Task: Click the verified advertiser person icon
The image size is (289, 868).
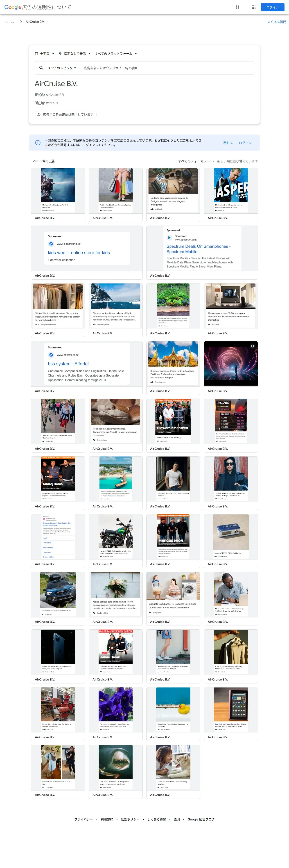Action: point(39,114)
